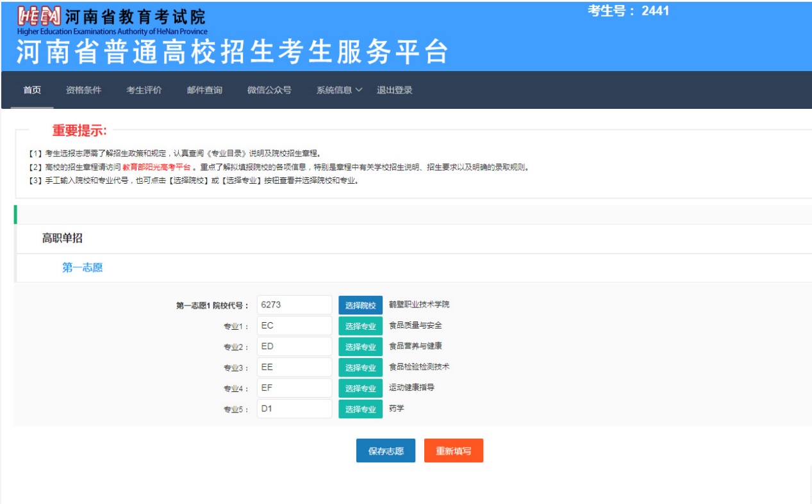This screenshot has height=504, width=812.
Task: Choose major via 选择专业 for 专业3
Action: pyautogui.click(x=360, y=368)
